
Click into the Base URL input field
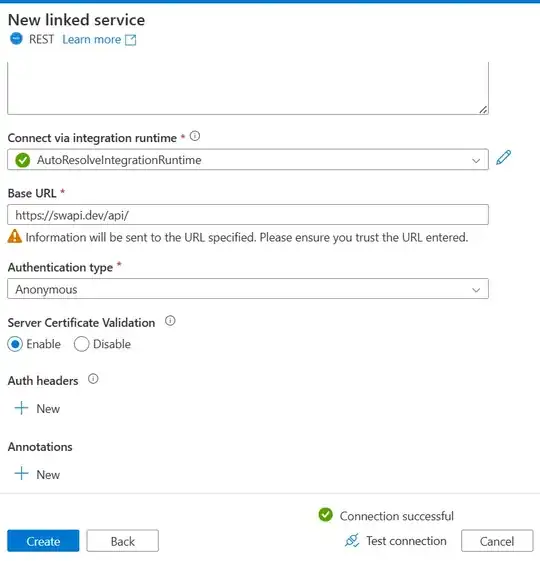pos(248,215)
